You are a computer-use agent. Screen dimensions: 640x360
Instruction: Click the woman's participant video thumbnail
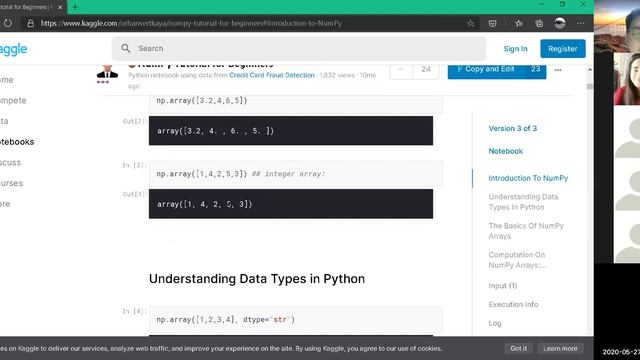[x=627, y=79]
